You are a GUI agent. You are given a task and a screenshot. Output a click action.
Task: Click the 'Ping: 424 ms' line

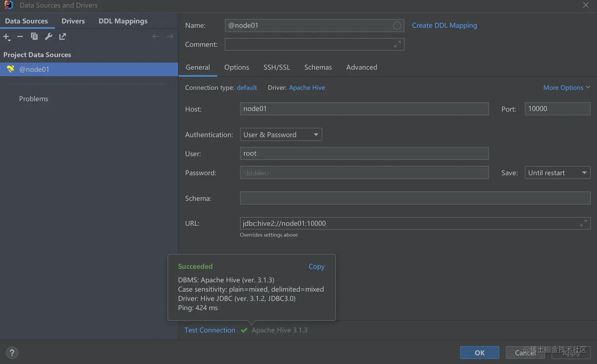198,308
